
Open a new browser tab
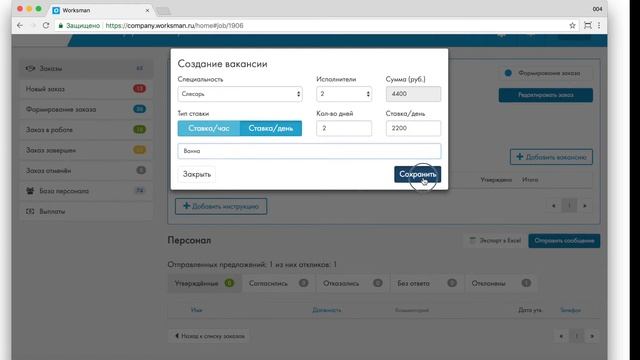(163, 11)
